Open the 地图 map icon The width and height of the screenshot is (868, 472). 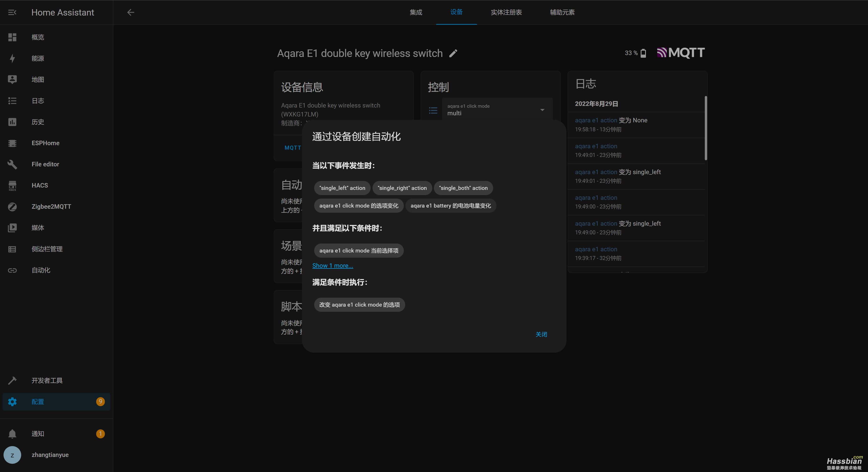(x=12, y=80)
